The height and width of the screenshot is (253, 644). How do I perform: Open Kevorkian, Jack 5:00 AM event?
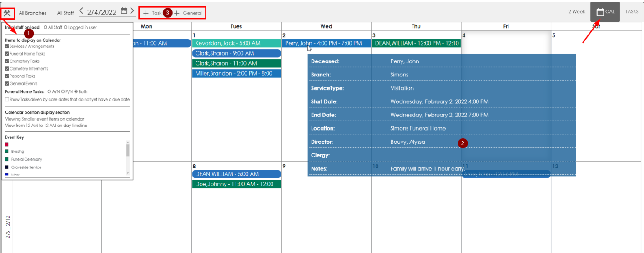coord(236,43)
